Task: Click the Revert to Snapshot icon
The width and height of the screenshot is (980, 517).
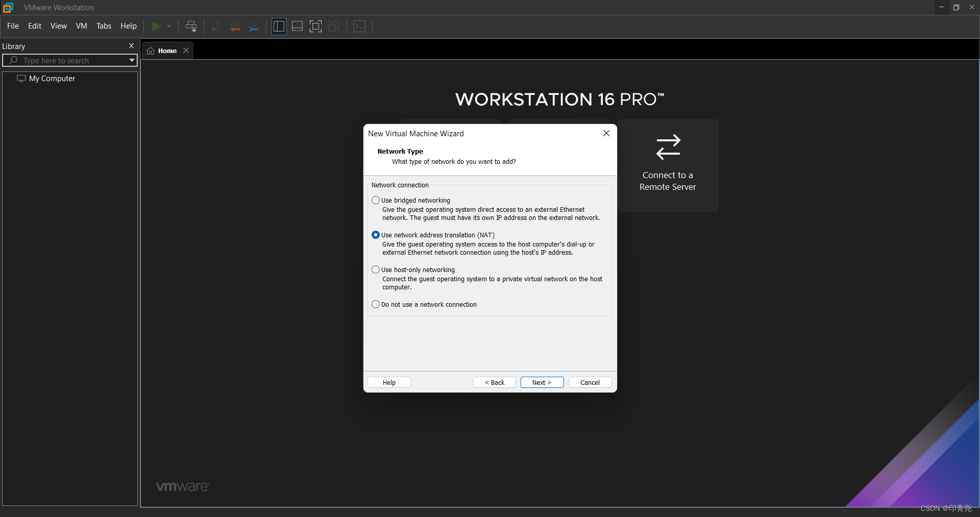Action: coord(235,27)
